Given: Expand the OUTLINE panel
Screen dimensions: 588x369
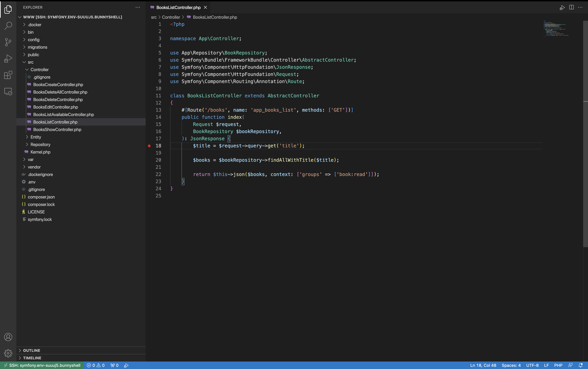Looking at the screenshot, I should click(81, 350).
